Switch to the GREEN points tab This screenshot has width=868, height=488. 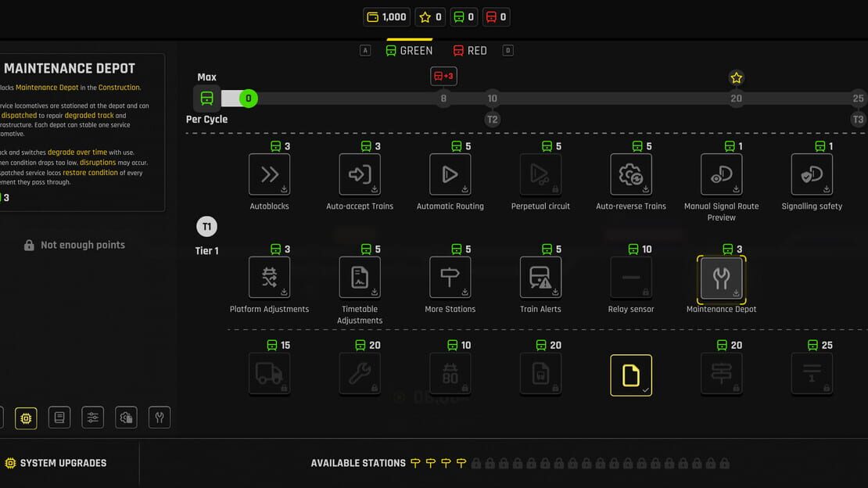tap(409, 50)
